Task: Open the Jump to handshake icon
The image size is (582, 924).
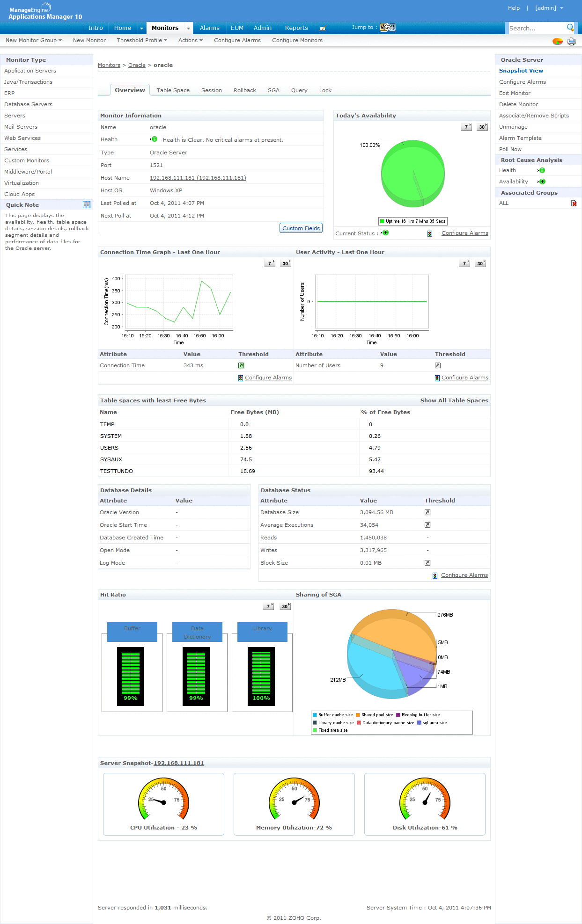Action: (388, 28)
